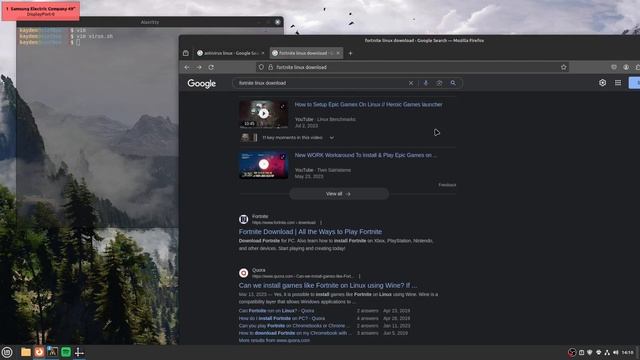Screen dimensions: 640x360
Task: Open Firefox account icon in toolbar
Action: pyautogui.click(x=626, y=67)
